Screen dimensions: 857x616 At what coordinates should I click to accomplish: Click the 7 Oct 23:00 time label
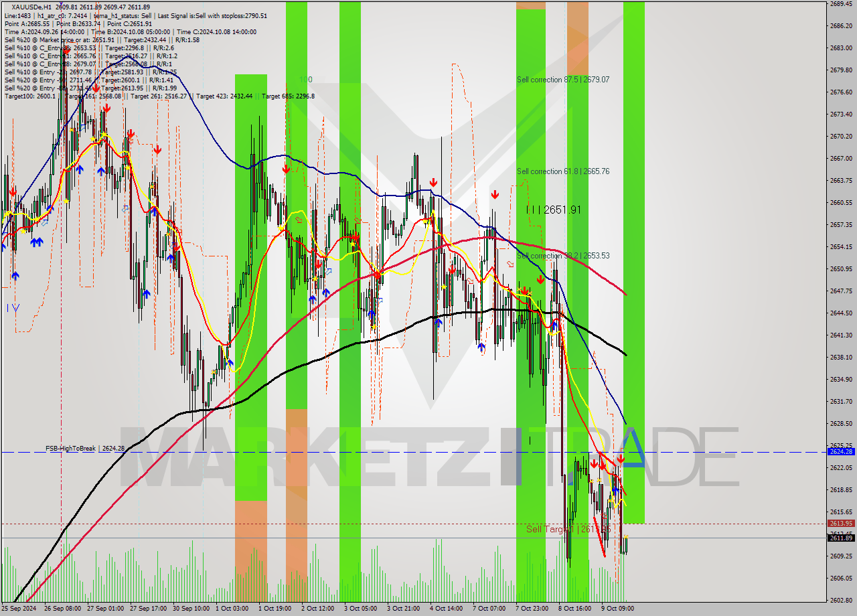pos(534,609)
